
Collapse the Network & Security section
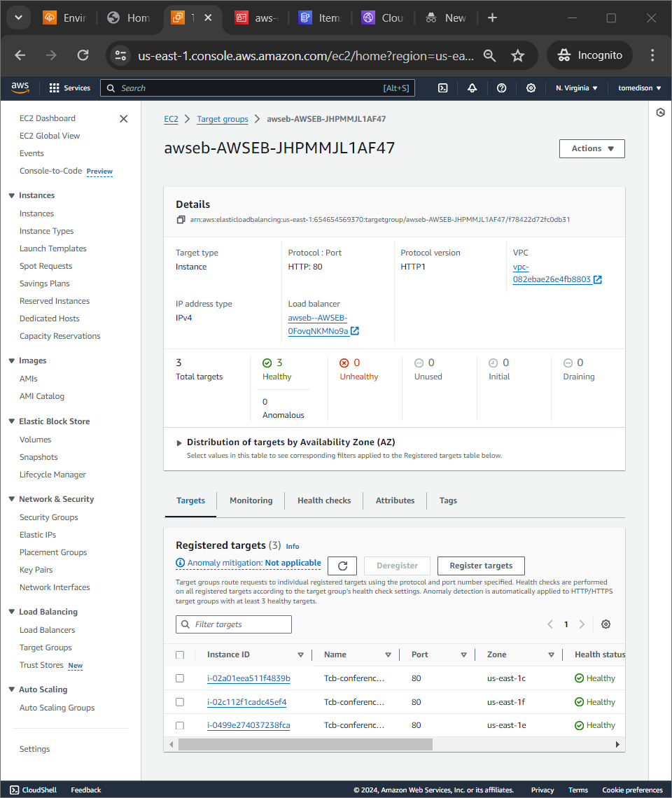[x=12, y=499]
